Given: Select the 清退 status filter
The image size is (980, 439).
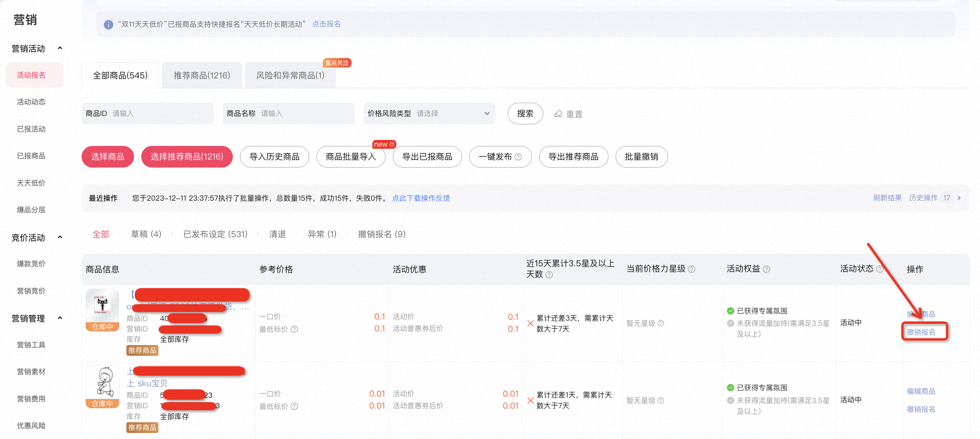Looking at the screenshot, I should pos(278,234).
